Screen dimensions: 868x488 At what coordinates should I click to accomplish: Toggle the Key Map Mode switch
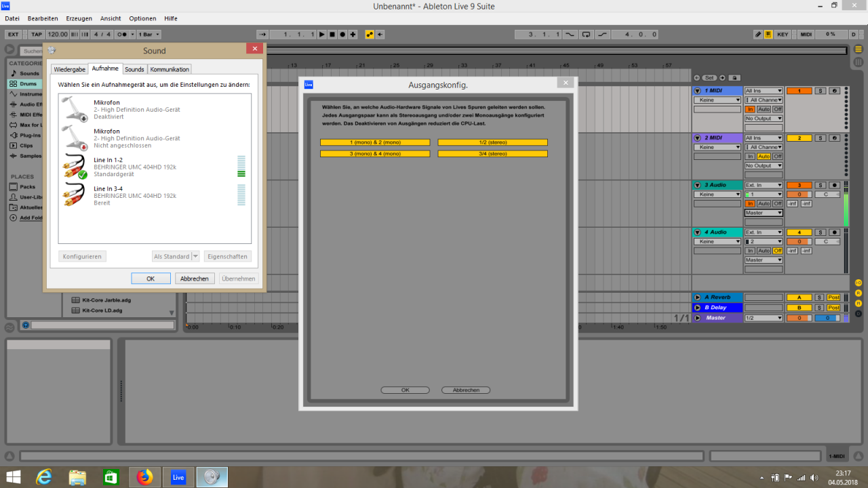point(783,34)
